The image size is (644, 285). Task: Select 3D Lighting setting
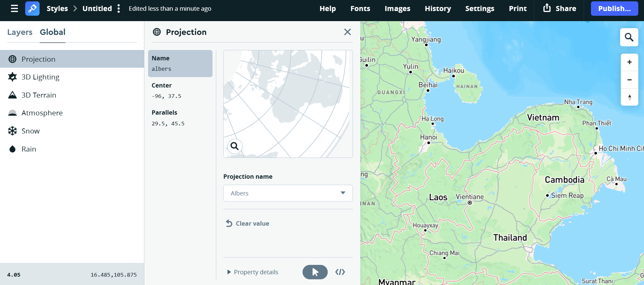coord(72,77)
